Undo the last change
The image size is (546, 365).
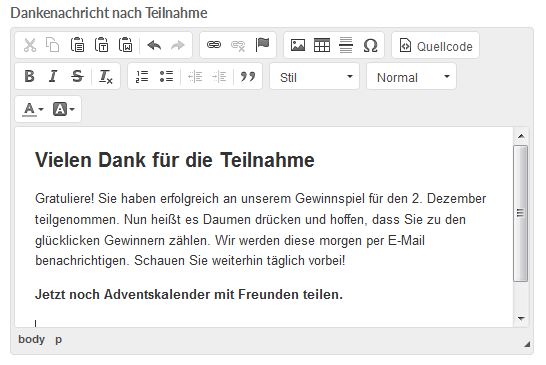pos(154,45)
